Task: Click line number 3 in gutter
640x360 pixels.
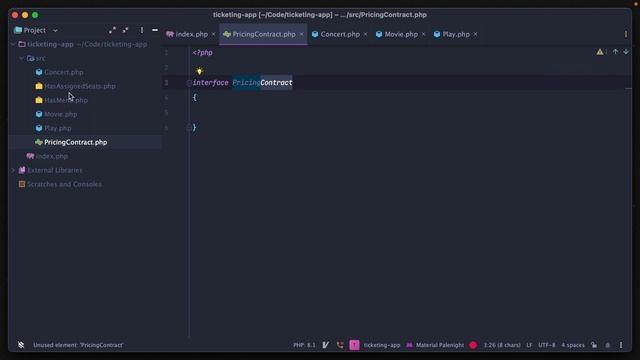Action: (x=166, y=83)
